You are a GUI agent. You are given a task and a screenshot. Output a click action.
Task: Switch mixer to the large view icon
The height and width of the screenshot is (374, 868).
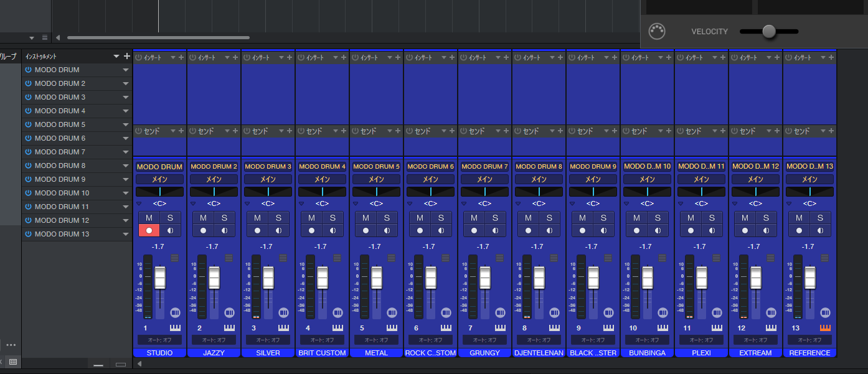point(121,365)
